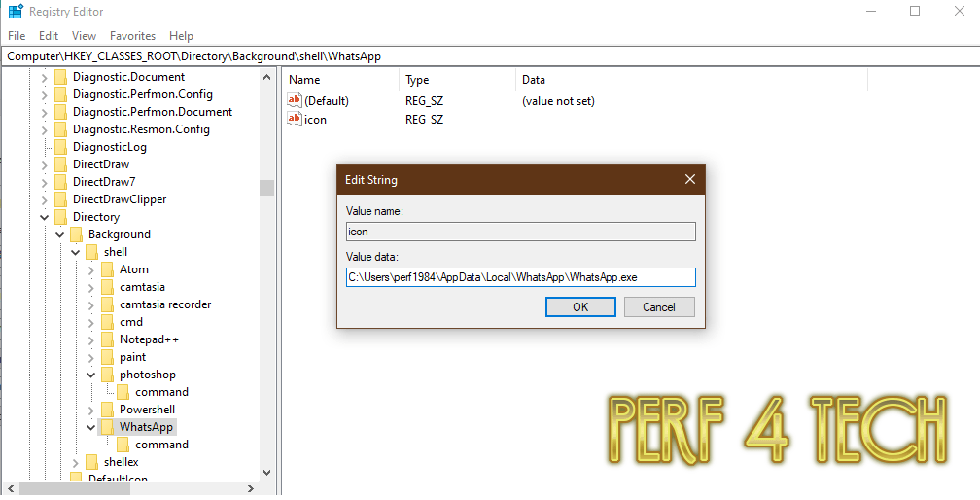This screenshot has height=500, width=980.
Task: Click the registry path address bar
Action: pos(490,56)
